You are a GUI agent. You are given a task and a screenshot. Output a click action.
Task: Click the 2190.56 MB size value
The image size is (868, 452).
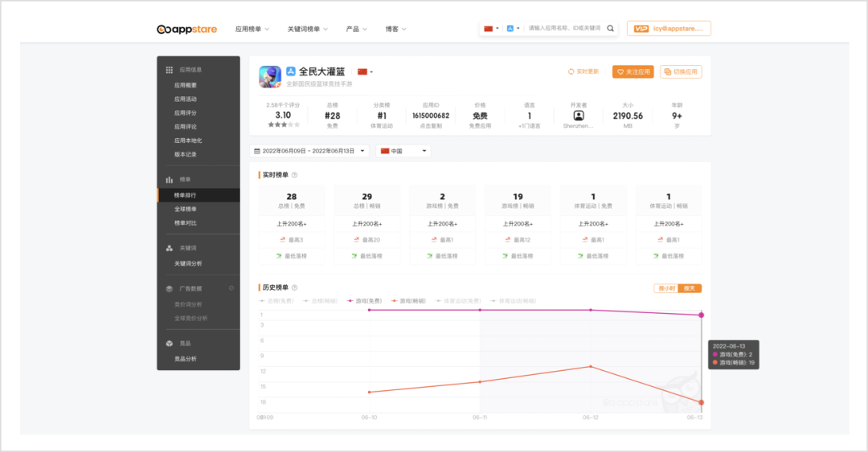click(x=628, y=116)
